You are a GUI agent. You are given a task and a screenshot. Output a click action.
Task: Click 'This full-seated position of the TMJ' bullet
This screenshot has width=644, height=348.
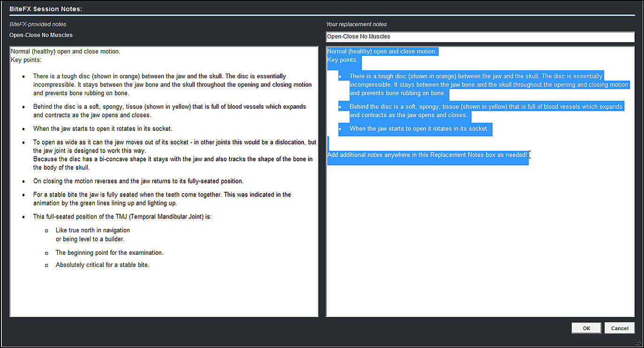tap(122, 217)
